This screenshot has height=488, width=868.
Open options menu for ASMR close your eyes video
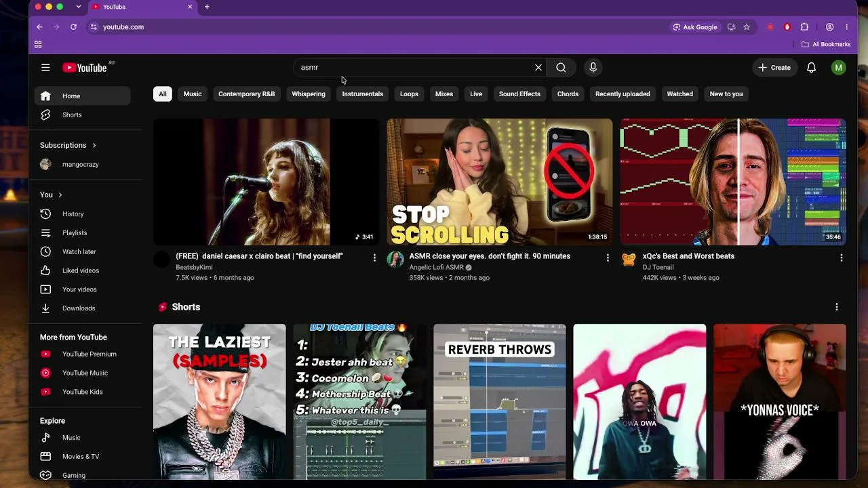coord(608,258)
